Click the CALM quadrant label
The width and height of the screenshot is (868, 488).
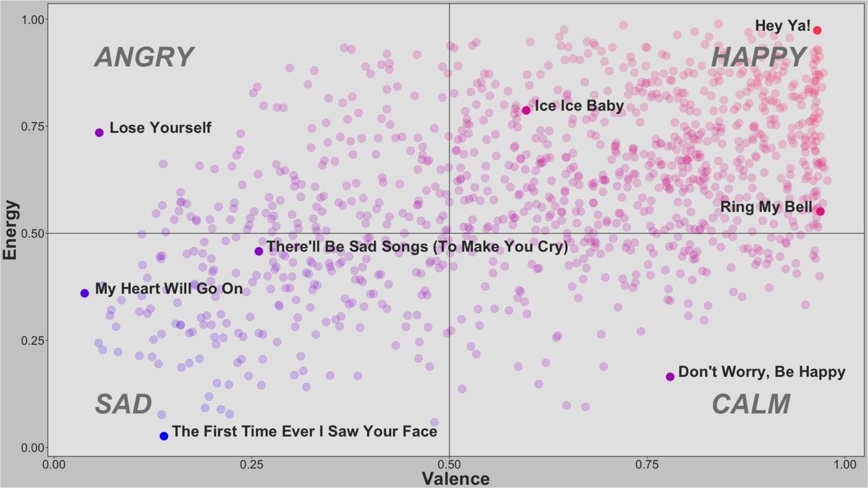751,404
